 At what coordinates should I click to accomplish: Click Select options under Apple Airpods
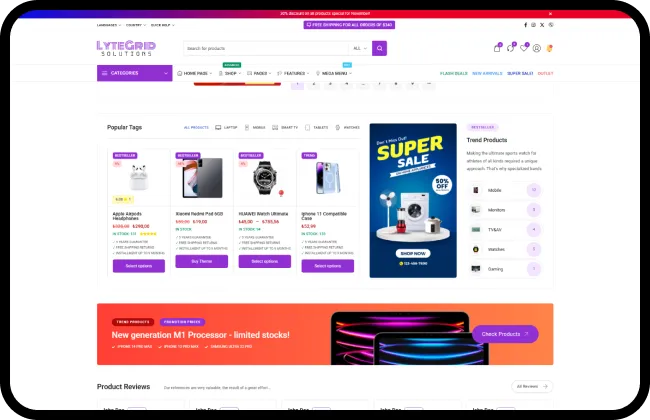pyautogui.click(x=139, y=266)
